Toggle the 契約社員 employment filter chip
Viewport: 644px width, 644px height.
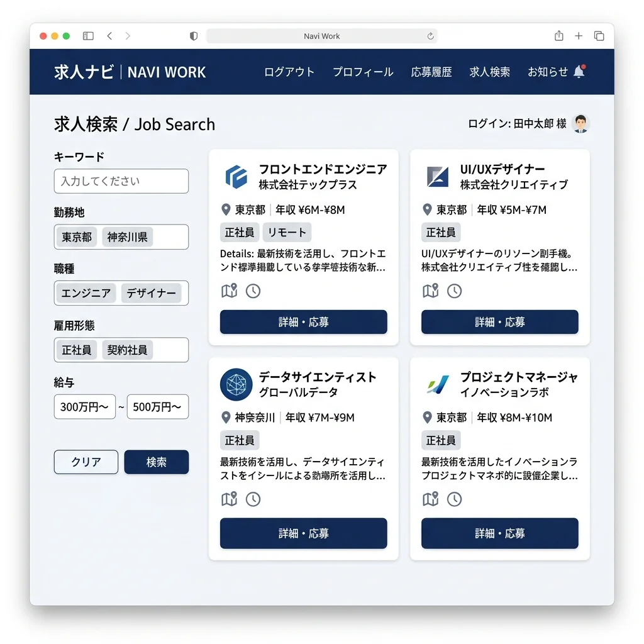[127, 350]
